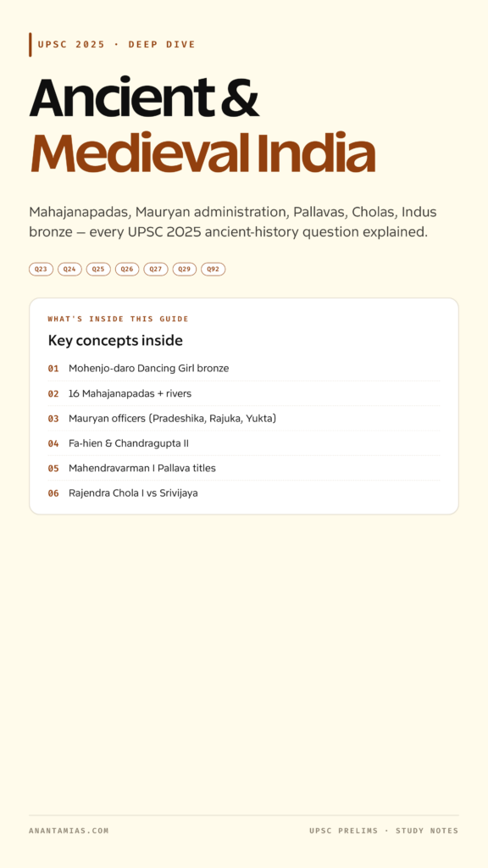Open Rajendra Chola I vs Srivijaya
The image size is (488, 868).
pos(244,493)
